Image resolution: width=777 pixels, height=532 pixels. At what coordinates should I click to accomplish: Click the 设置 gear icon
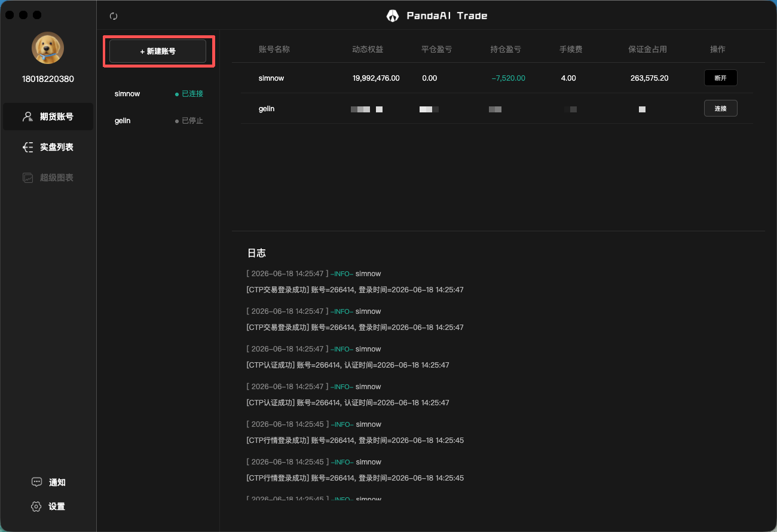click(x=36, y=506)
